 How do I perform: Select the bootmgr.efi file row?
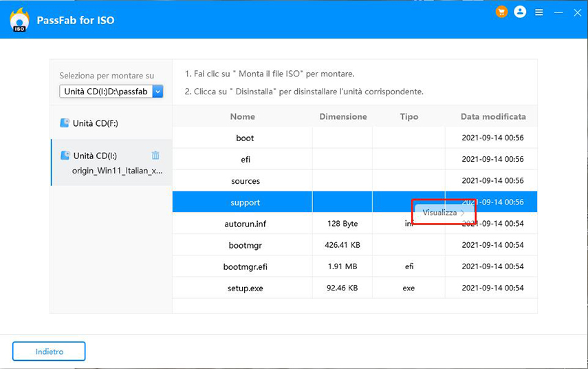click(245, 266)
